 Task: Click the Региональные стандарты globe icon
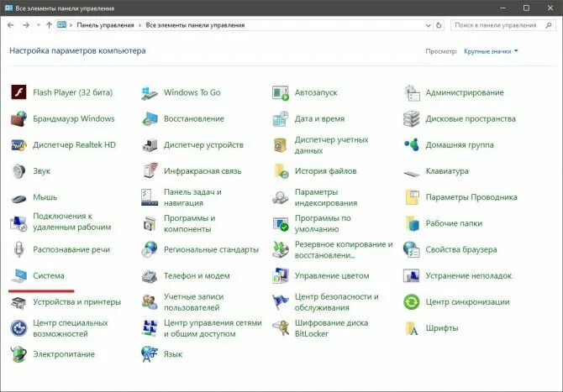pos(150,249)
